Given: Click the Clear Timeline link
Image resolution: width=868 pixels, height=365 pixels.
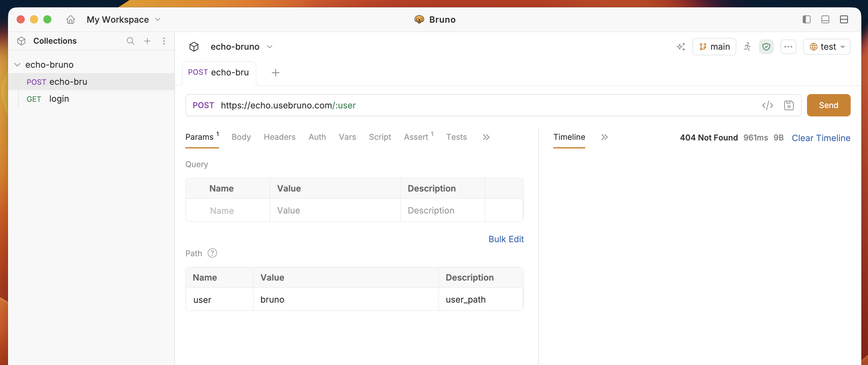Looking at the screenshot, I should coord(820,138).
